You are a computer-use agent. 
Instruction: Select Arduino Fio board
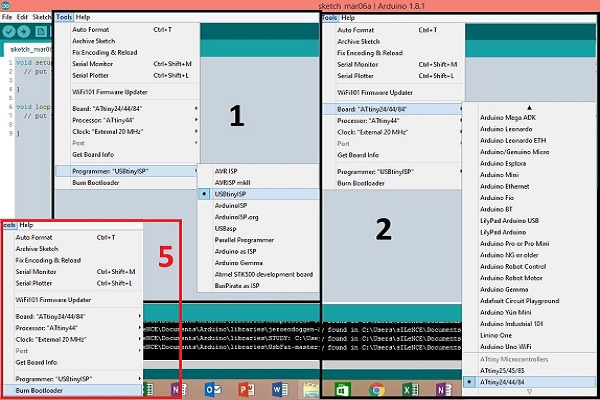(x=497, y=198)
